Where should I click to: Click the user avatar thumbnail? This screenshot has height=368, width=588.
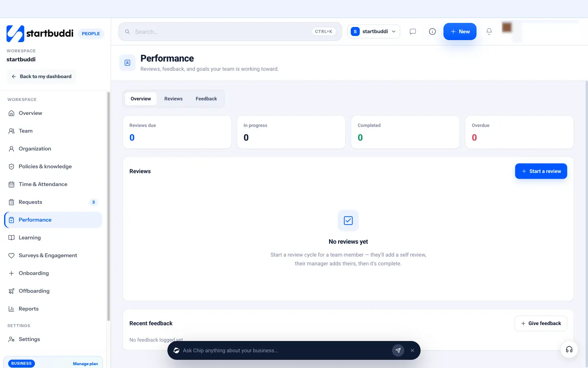[x=507, y=27]
